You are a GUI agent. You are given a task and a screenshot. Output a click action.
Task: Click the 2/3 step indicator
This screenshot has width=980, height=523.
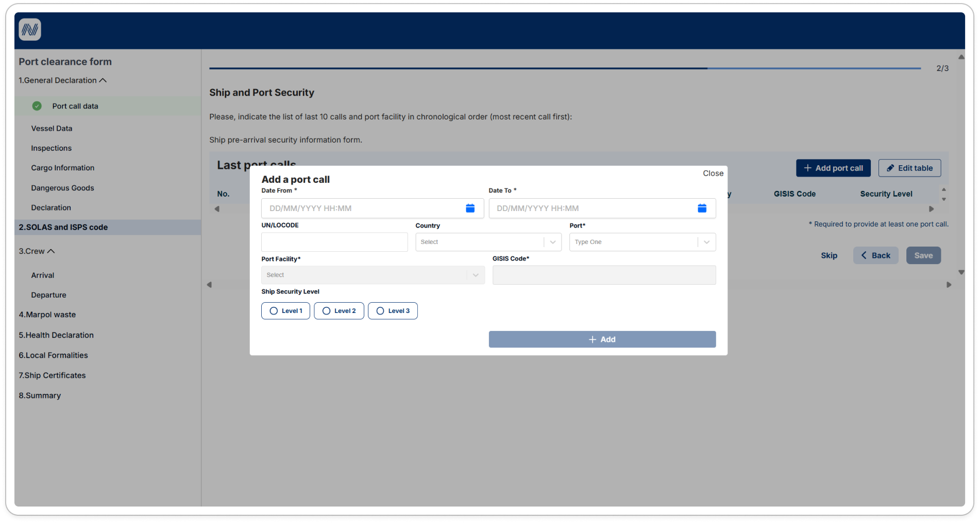(x=942, y=68)
